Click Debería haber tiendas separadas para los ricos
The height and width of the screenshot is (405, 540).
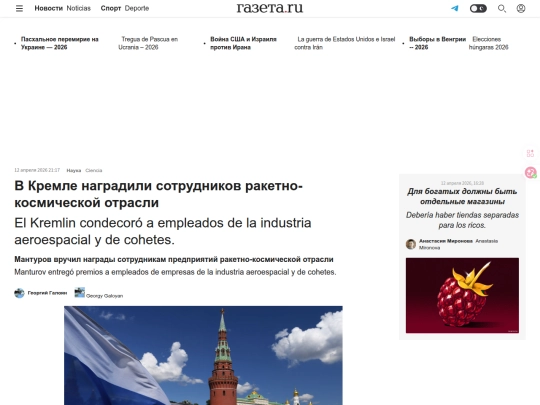coord(462,220)
